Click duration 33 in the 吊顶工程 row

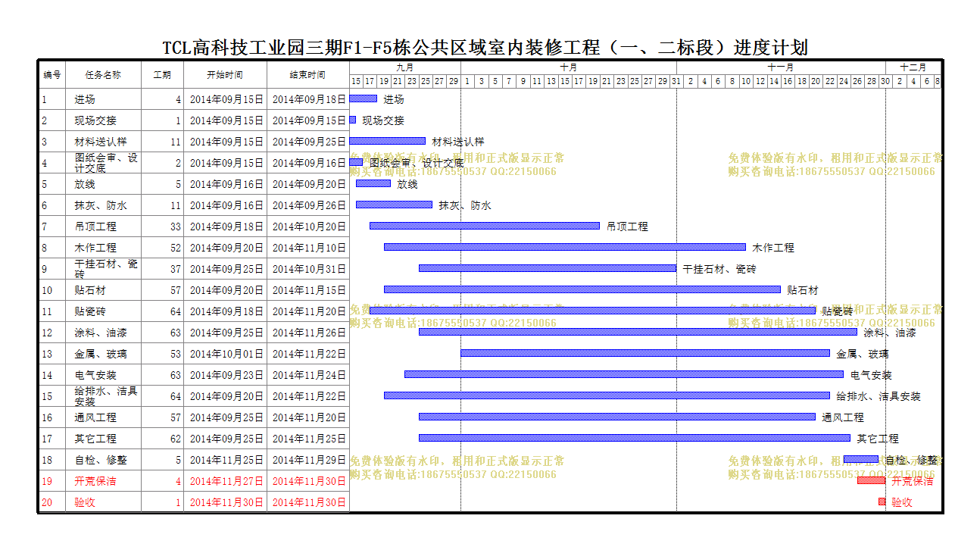coord(176,227)
